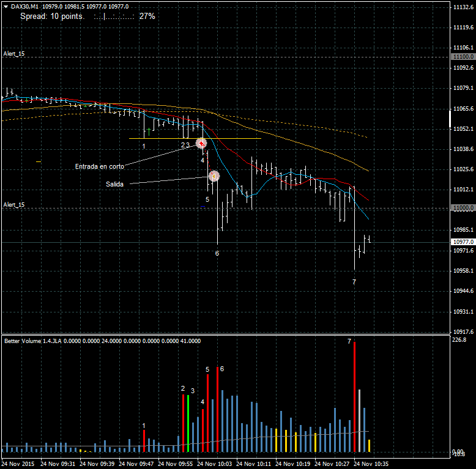Click the number 6 label under the low candle
476x469 pixels.
tap(217, 253)
